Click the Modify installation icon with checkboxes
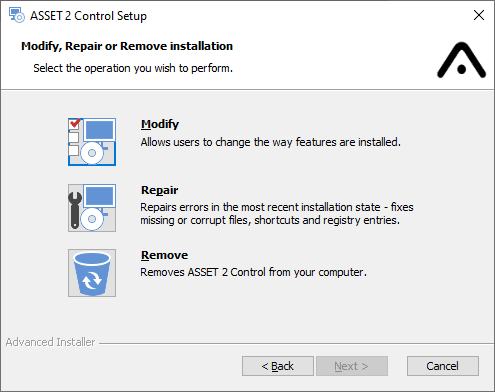Image resolution: width=495 pixels, height=392 pixels. [x=92, y=142]
